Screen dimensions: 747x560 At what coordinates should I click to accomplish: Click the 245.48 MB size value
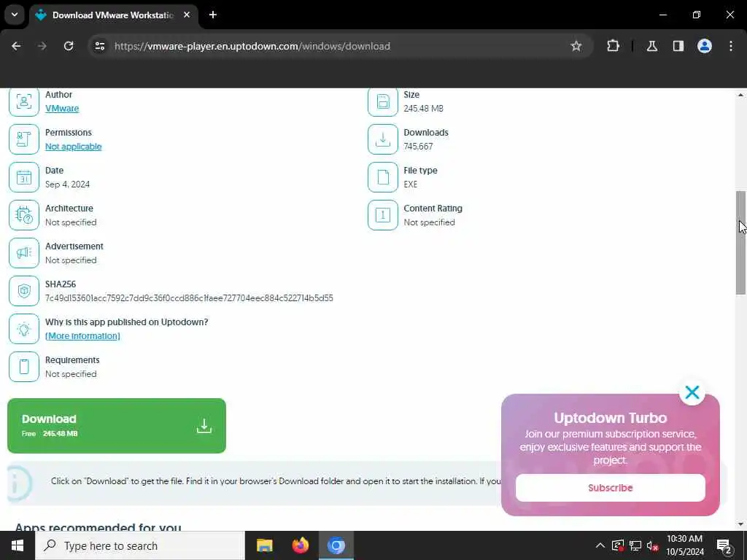(x=424, y=109)
